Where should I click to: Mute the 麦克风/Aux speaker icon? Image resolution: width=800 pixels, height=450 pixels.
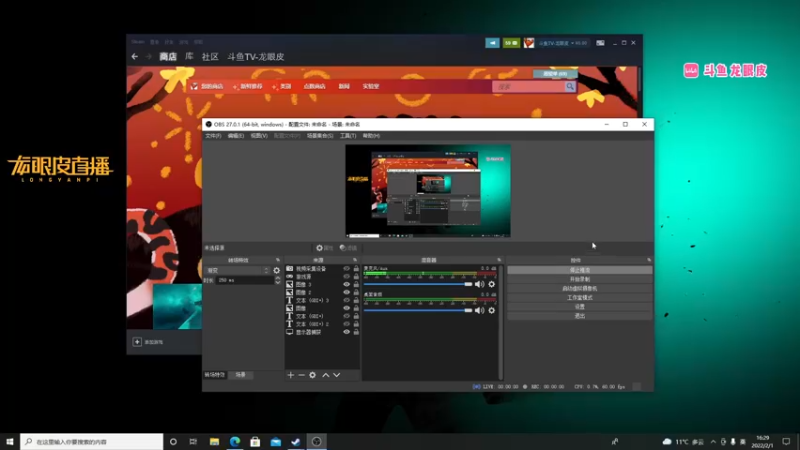tap(480, 284)
